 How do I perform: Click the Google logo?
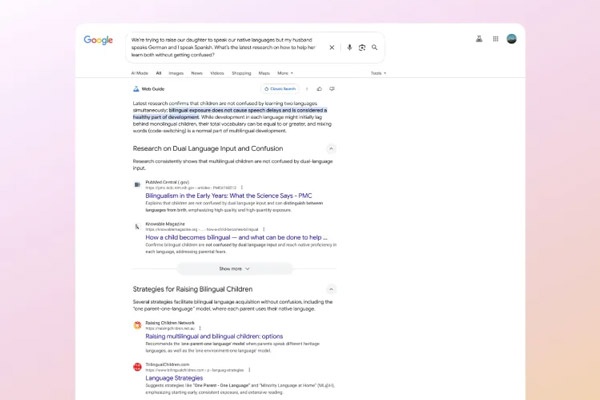(x=98, y=40)
